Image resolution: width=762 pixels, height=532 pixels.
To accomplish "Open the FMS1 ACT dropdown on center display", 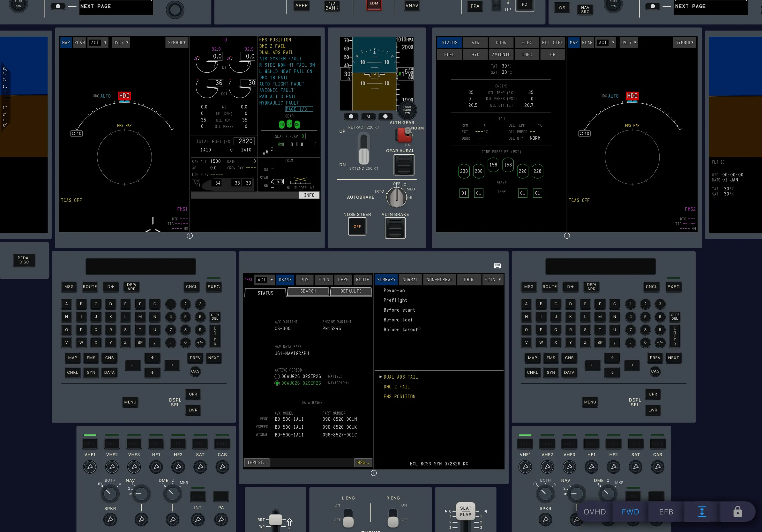I will 265,280.
